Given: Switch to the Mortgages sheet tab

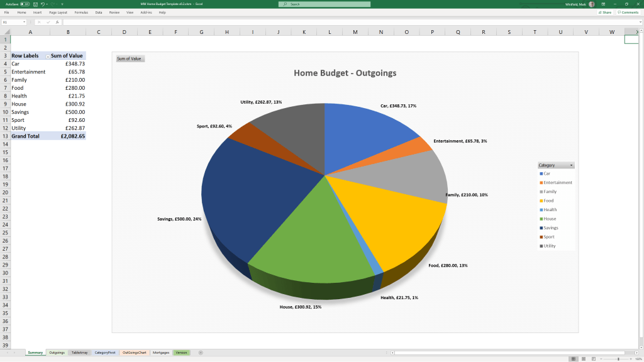Looking at the screenshot, I should (162, 353).
